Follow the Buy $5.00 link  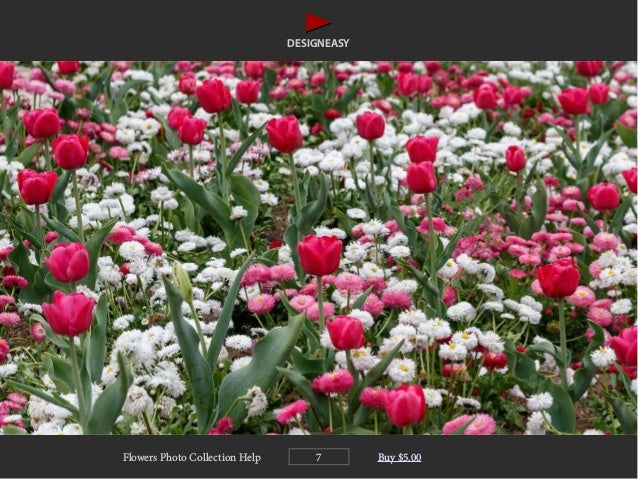[x=399, y=457]
